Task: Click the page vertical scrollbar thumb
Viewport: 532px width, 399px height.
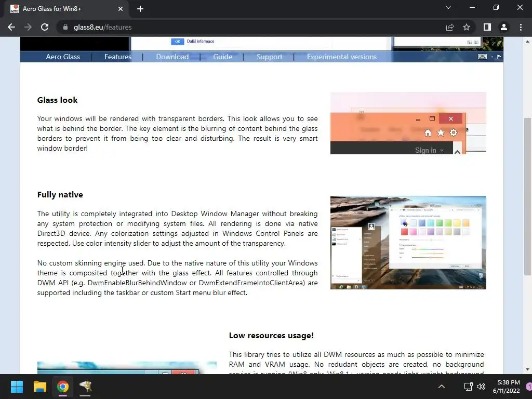Action: click(527, 196)
